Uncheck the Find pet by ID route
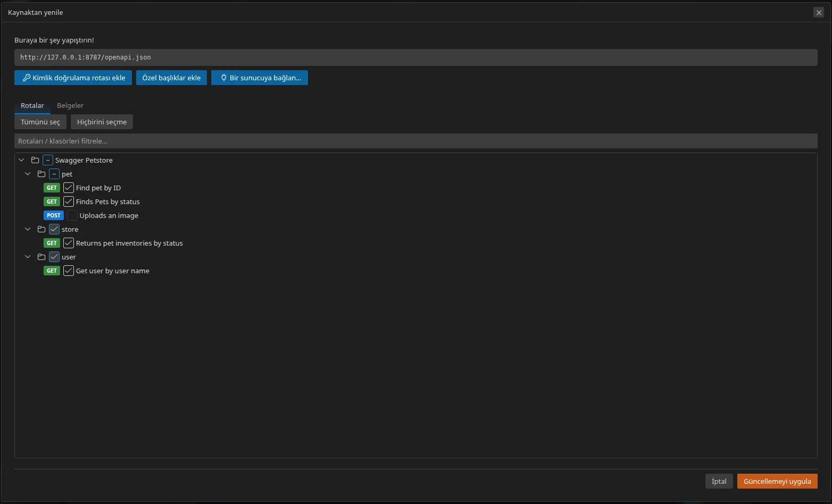The height and width of the screenshot is (504, 832). [x=69, y=188]
